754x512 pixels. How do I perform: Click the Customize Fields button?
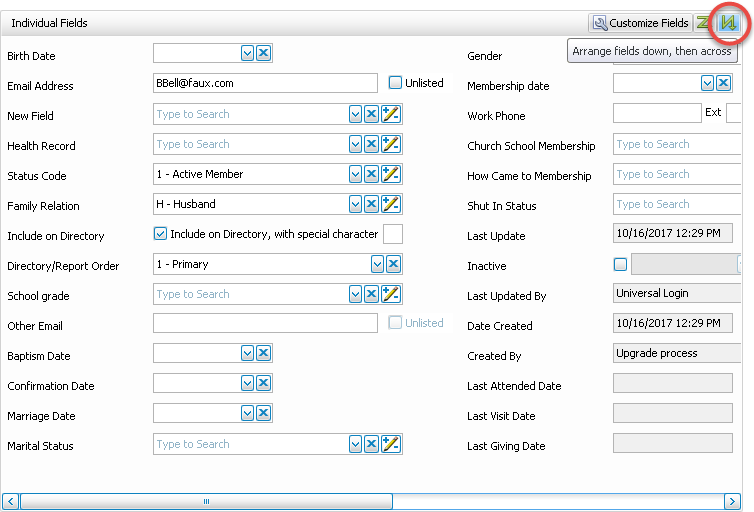[x=640, y=22]
